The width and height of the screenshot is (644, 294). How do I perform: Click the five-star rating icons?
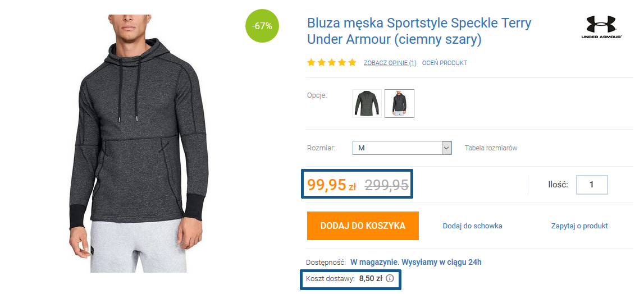point(331,63)
